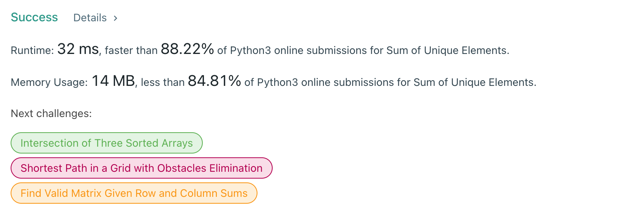The image size is (644, 209).
Task: Click Python3 in the runtime line
Action: tap(251, 51)
